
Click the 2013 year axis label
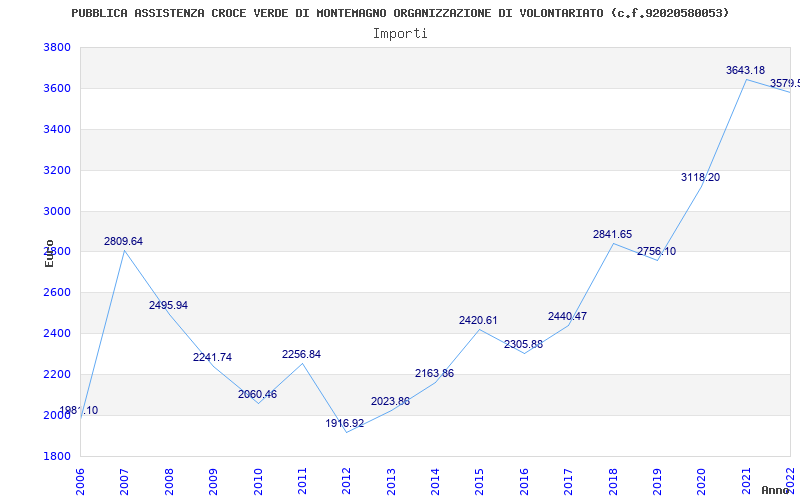coord(391,481)
